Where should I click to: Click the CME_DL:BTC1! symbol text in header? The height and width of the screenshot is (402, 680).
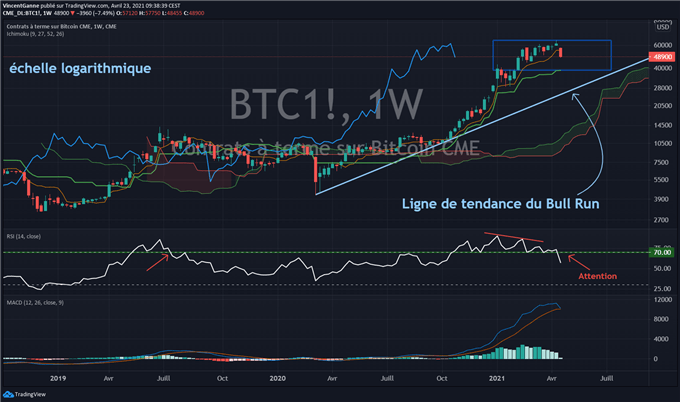pyautogui.click(x=21, y=13)
